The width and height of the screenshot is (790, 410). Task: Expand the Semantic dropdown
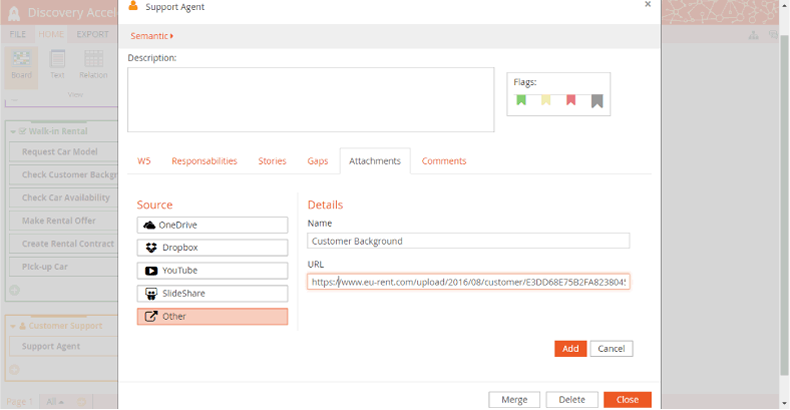tap(152, 36)
